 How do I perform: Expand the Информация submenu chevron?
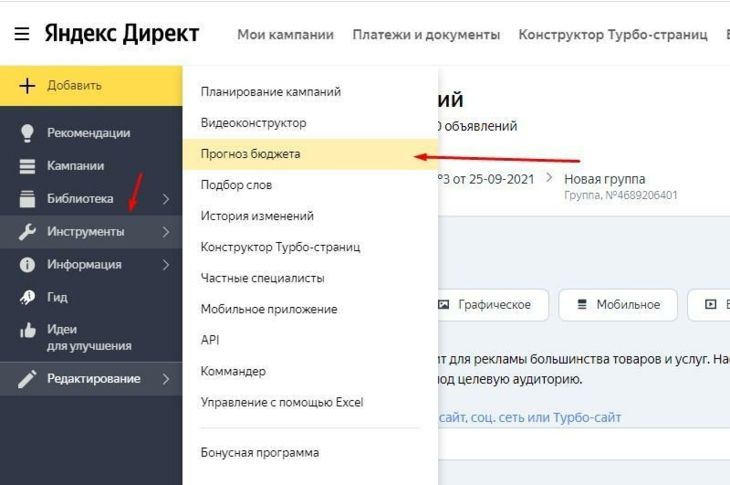point(166,265)
